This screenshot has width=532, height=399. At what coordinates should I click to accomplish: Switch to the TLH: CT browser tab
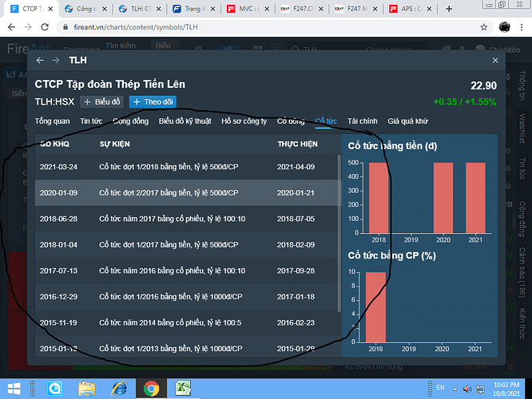pos(140,9)
